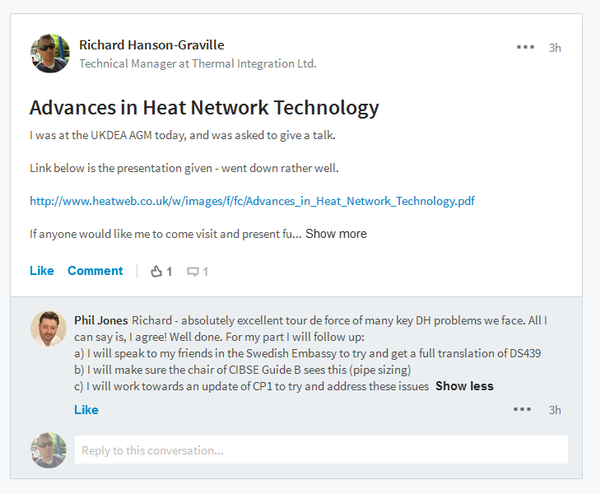Click the post's 3h timestamp
Screen dimensions: 600x494
click(555, 47)
